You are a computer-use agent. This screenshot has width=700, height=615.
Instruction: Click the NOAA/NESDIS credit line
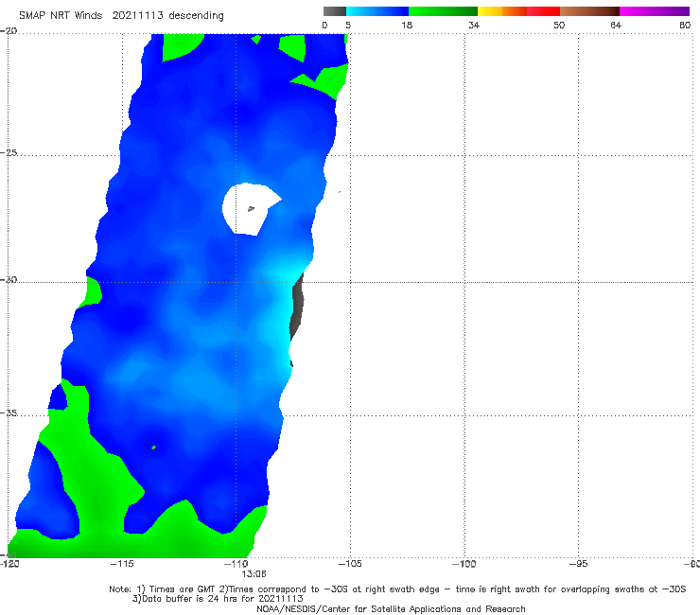pyautogui.click(x=391, y=608)
